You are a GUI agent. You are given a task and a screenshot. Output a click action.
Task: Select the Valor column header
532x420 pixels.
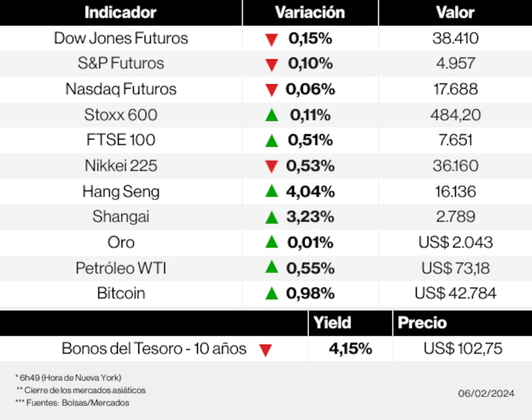(x=455, y=12)
